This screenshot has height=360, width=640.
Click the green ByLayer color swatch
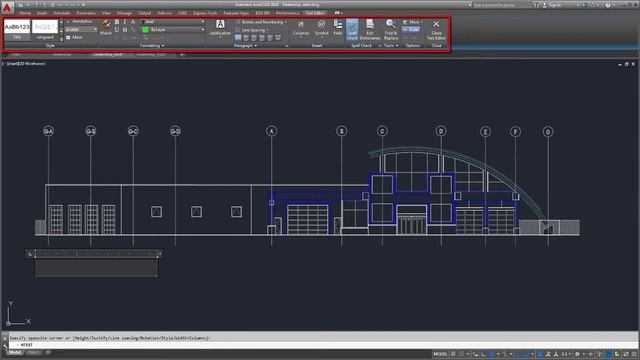(145, 30)
